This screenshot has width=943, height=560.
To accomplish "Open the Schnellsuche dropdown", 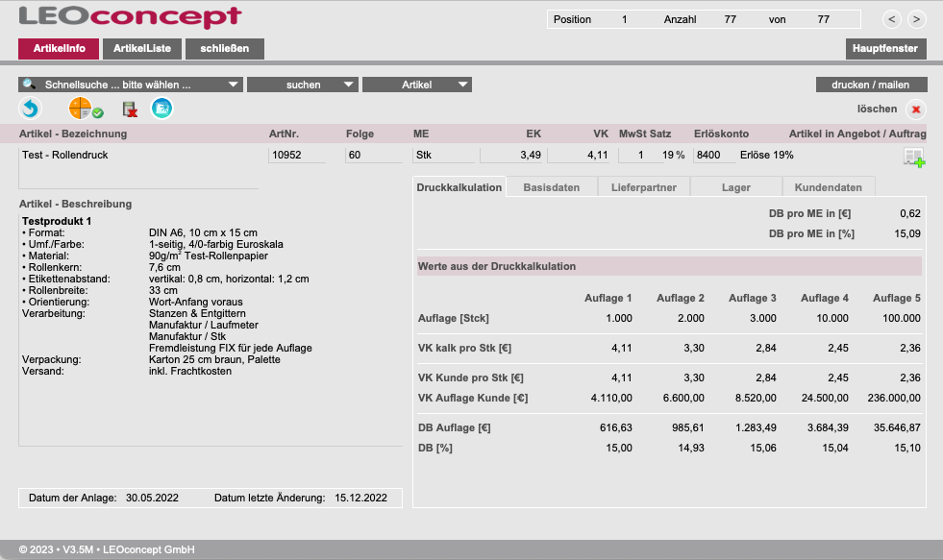I will click(x=131, y=85).
